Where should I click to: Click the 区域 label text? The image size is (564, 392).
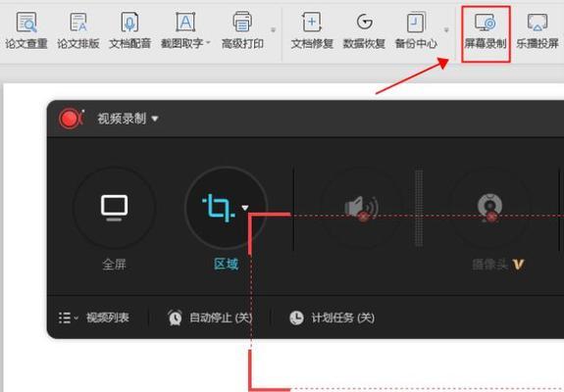(x=226, y=265)
